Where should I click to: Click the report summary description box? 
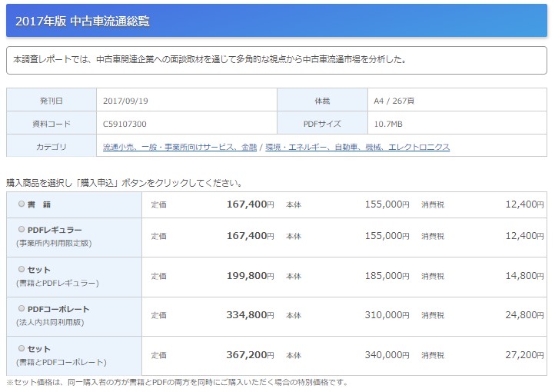click(x=277, y=60)
